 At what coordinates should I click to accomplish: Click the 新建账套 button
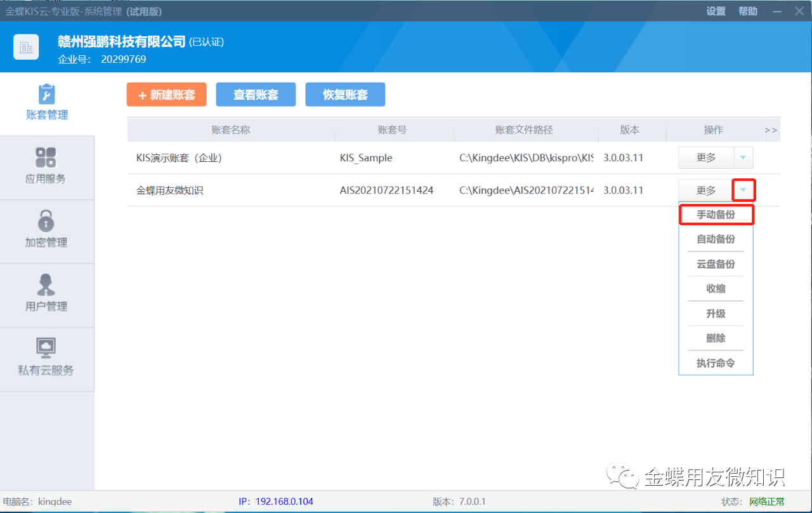pyautogui.click(x=167, y=95)
